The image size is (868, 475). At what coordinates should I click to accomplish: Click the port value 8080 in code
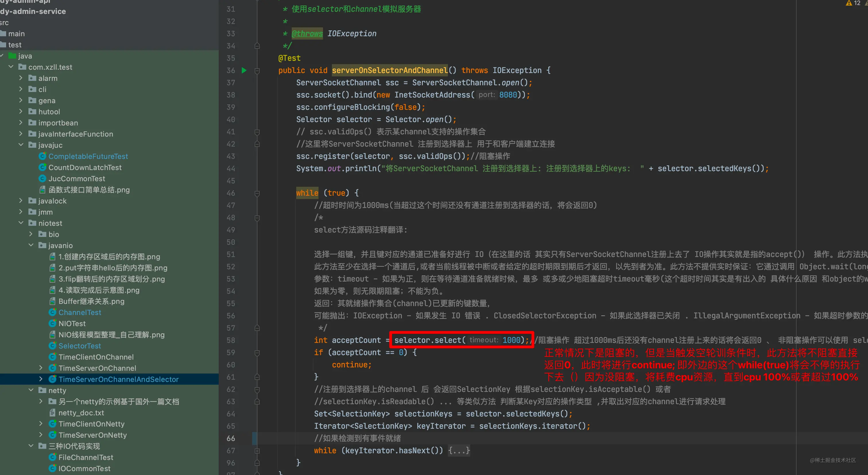click(x=508, y=95)
